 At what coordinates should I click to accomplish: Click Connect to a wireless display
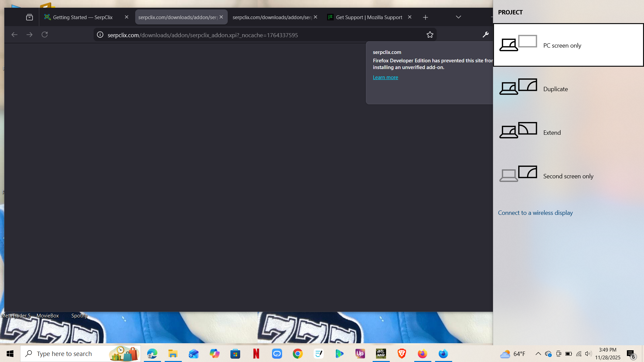535,213
